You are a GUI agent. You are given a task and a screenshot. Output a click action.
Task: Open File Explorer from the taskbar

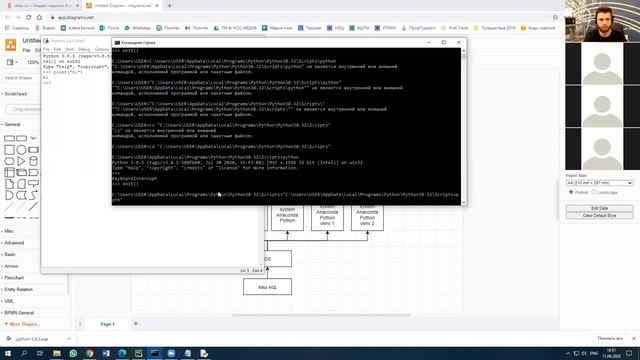[x=57, y=353]
